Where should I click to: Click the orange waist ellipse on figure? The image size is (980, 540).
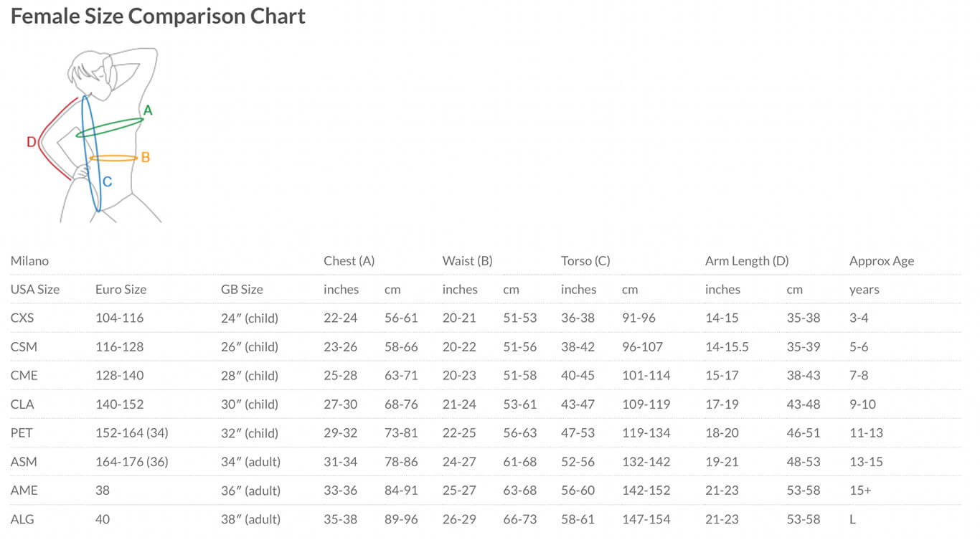(113, 158)
